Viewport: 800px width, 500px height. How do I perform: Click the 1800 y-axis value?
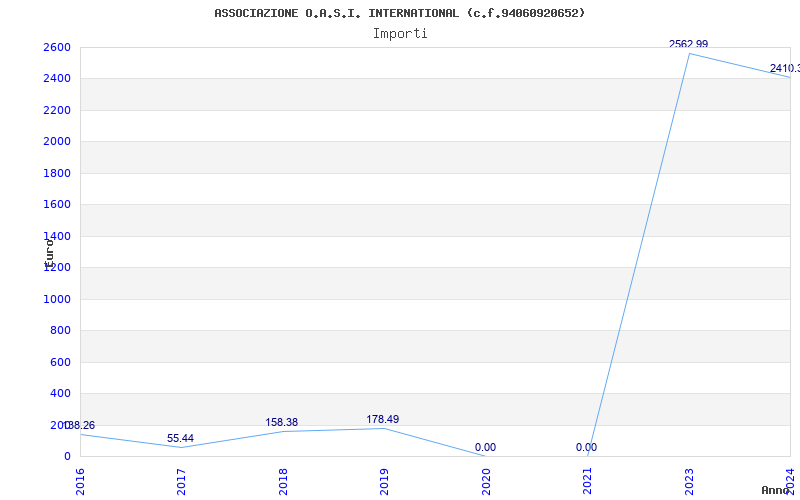point(57,173)
